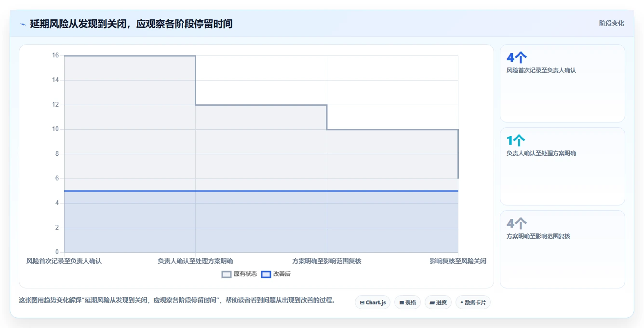Image resolution: width=644 pixels, height=328 pixels.
Task: Toggle the 原有状态 legend item
Action: (x=239, y=274)
